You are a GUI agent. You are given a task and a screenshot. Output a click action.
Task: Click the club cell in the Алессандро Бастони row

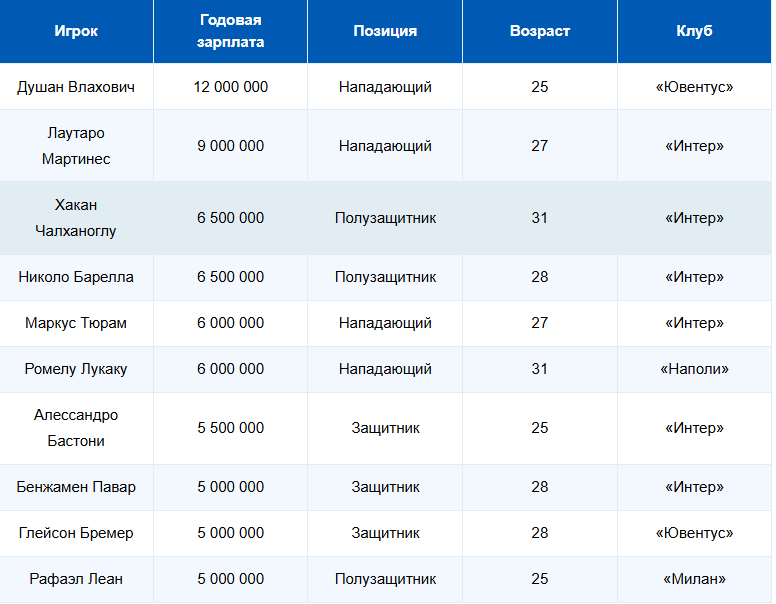694,428
